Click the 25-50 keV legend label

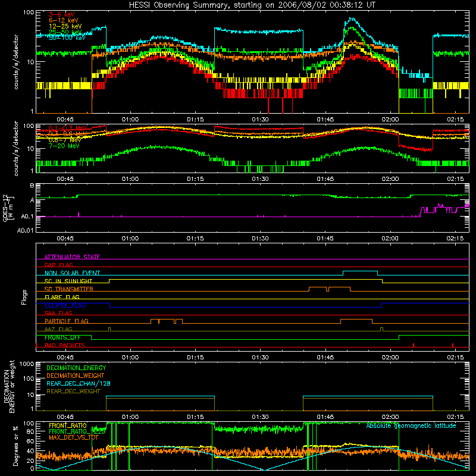point(65,32)
